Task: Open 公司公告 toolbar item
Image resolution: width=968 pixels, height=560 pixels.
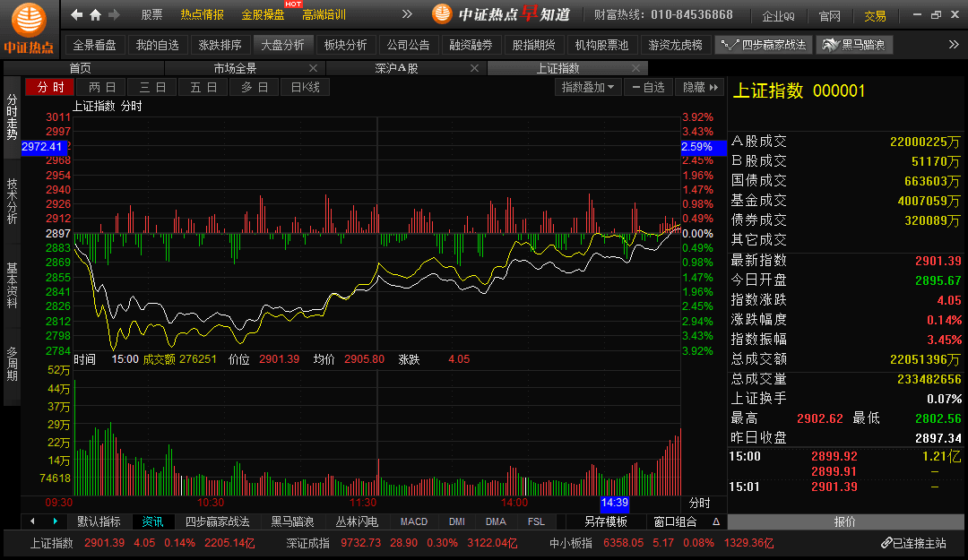Action: (x=409, y=45)
